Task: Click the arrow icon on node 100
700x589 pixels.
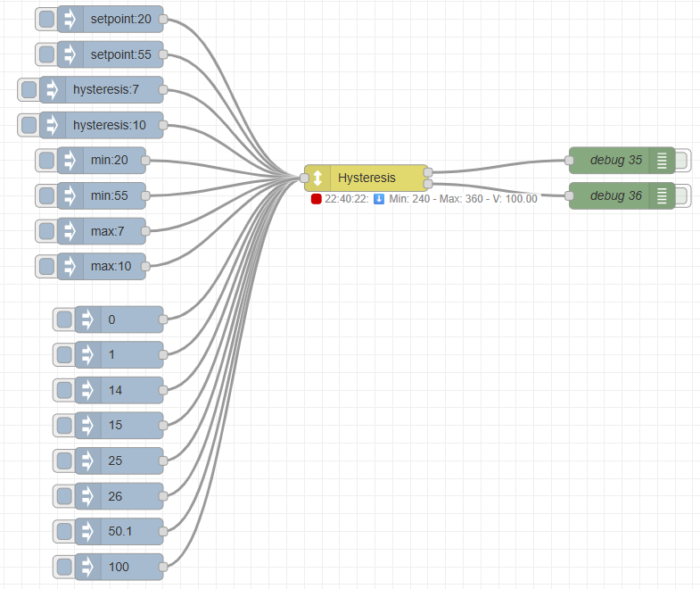Action: pos(88,567)
